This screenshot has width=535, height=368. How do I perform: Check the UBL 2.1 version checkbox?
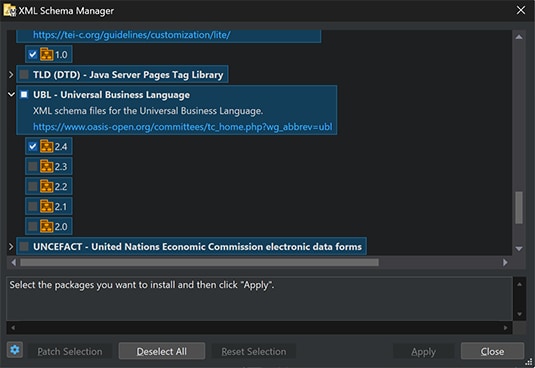click(32, 206)
